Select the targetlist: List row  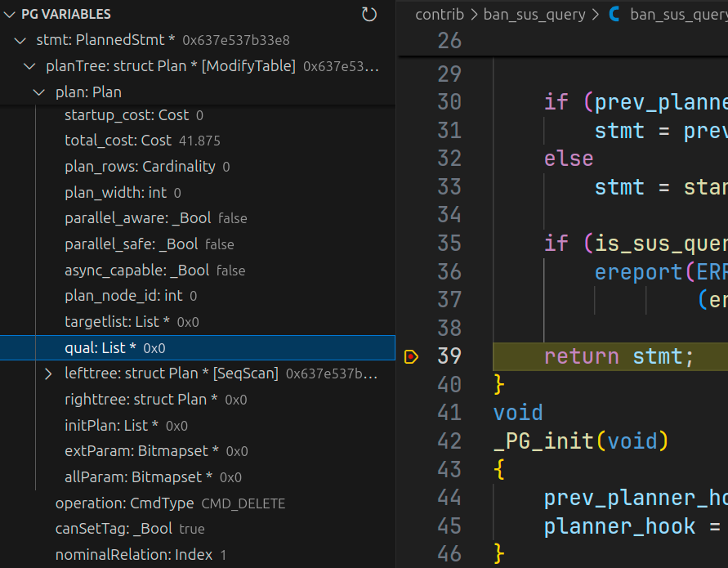(x=131, y=322)
